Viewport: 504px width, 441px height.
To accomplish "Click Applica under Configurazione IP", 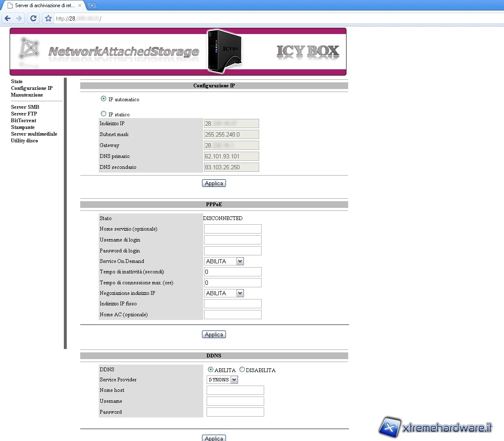I will (214, 183).
